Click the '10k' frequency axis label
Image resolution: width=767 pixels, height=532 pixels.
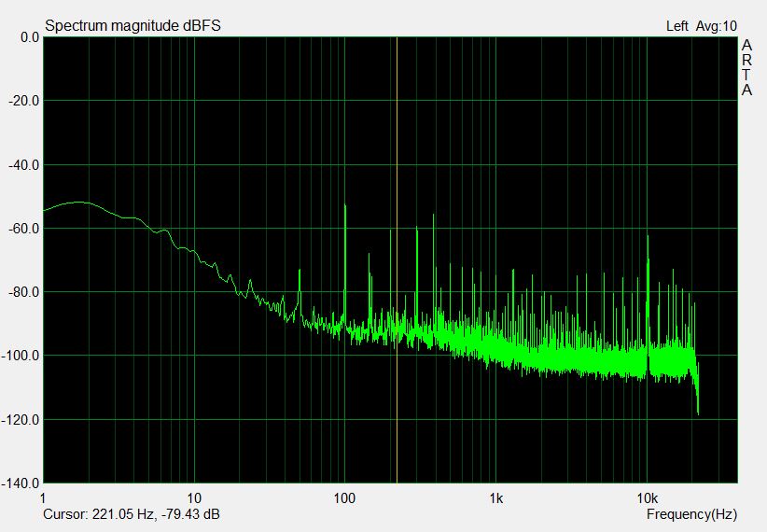648,498
